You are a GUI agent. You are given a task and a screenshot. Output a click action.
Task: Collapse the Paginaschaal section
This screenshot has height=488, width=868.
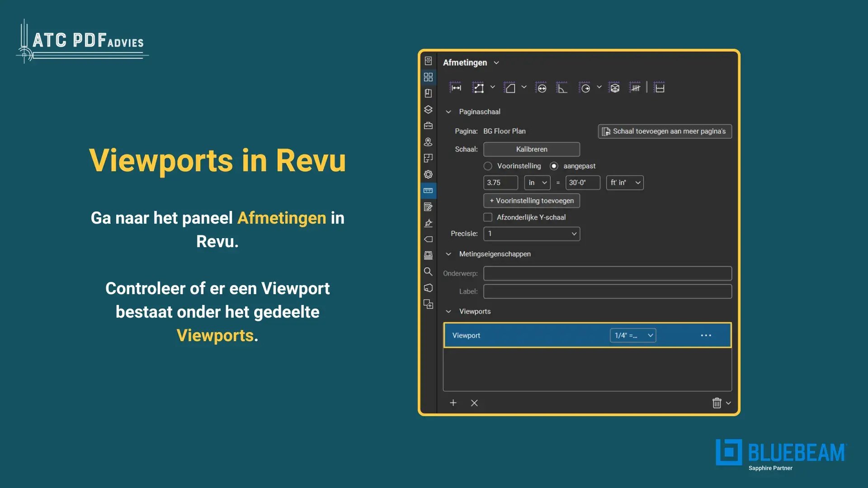pos(448,112)
